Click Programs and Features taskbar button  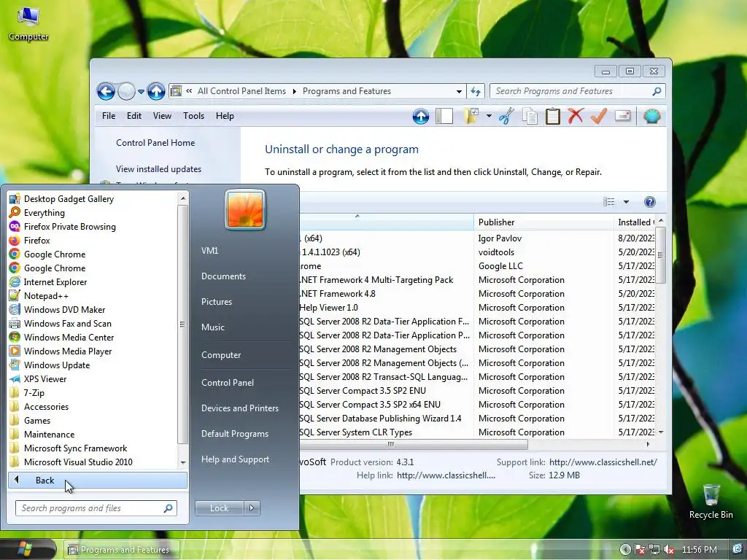[x=122, y=550]
